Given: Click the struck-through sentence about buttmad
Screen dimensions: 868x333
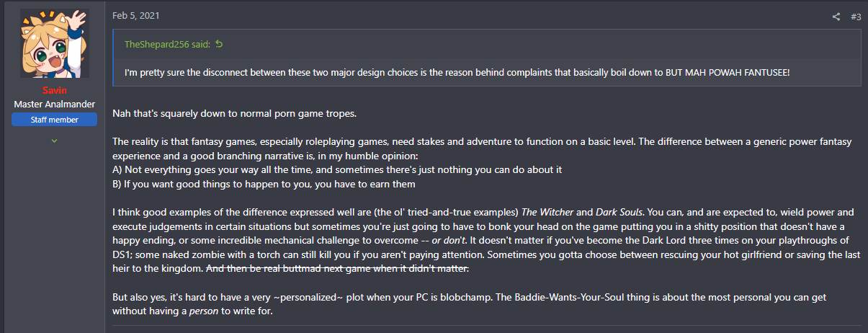Looking at the screenshot, I should tap(337, 269).
